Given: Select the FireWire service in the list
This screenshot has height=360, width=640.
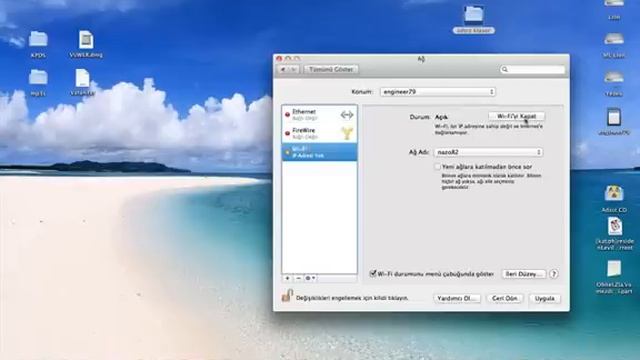Looking at the screenshot, I should [x=320, y=133].
